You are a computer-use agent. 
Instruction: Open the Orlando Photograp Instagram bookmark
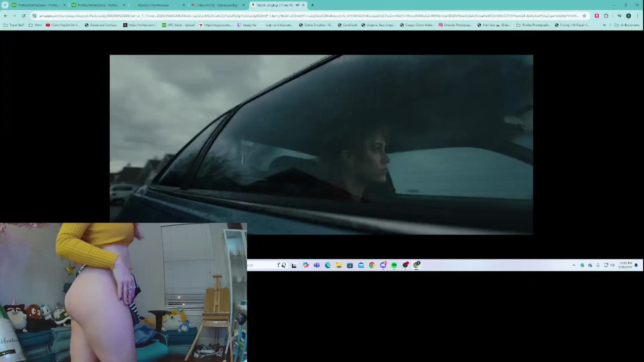click(x=455, y=25)
